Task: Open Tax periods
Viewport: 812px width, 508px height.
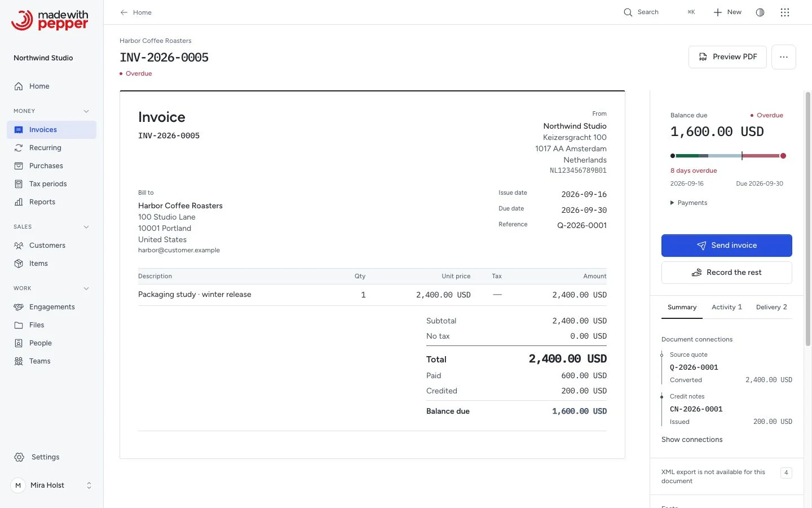Action: [51, 184]
